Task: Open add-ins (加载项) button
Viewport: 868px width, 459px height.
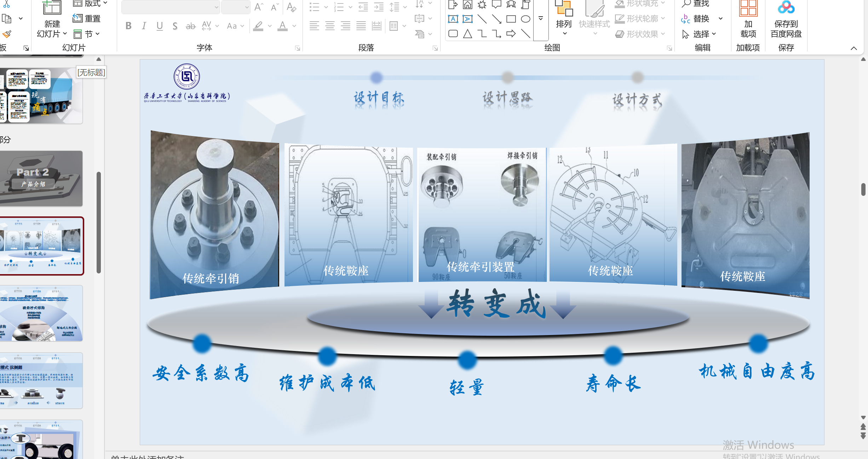Action: [x=748, y=19]
